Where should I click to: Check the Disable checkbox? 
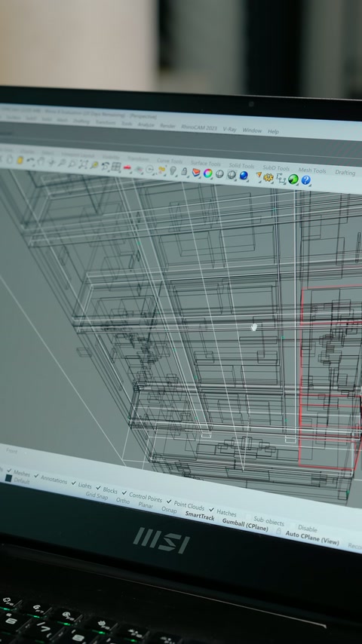coord(293,526)
